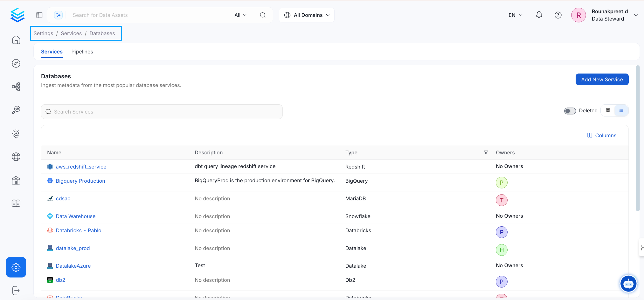Open the EN language selector

point(515,15)
